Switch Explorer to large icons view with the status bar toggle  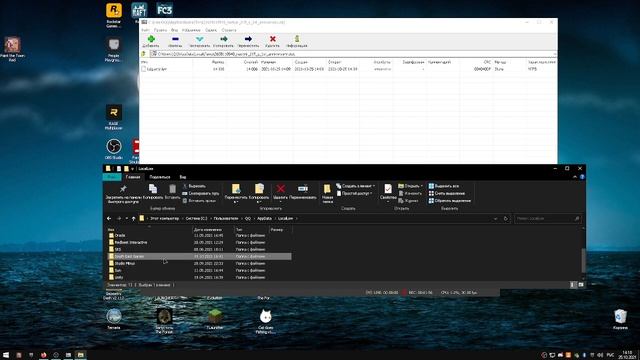pos(580,284)
